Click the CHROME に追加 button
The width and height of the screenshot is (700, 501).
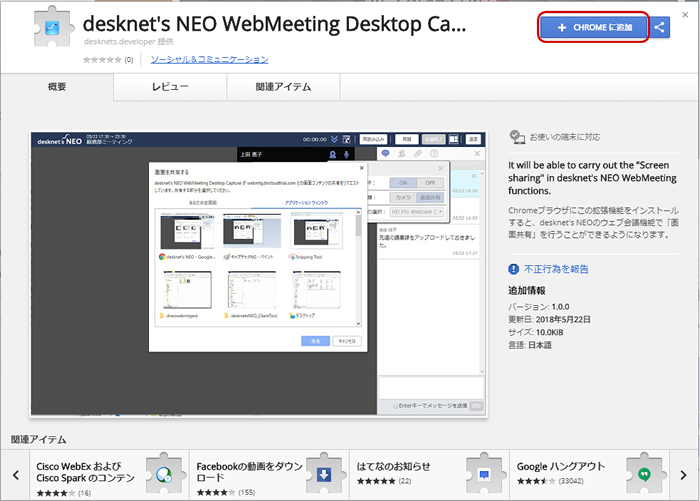(593, 27)
